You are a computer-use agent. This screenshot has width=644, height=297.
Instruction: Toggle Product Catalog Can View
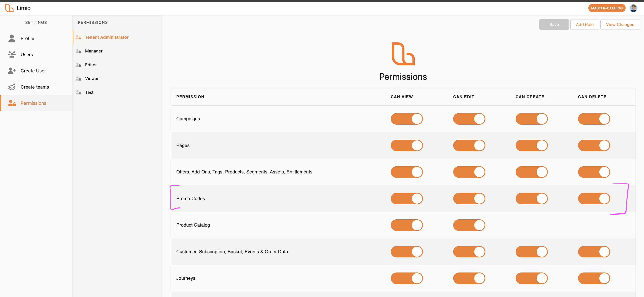click(x=407, y=225)
